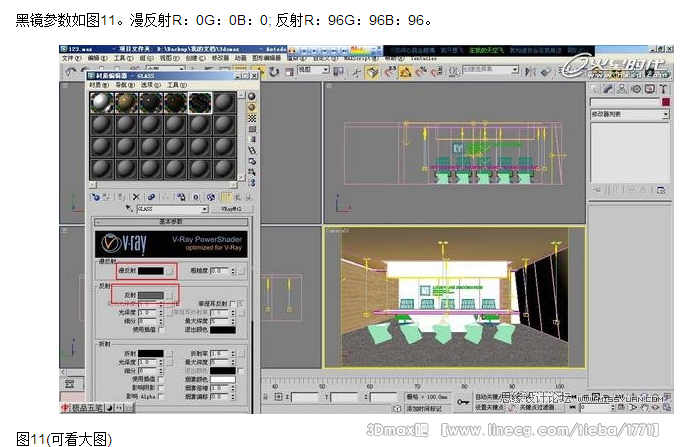This screenshot has height=447, width=688.
Task: Click the VRayMtl material type button
Action: pos(231,209)
